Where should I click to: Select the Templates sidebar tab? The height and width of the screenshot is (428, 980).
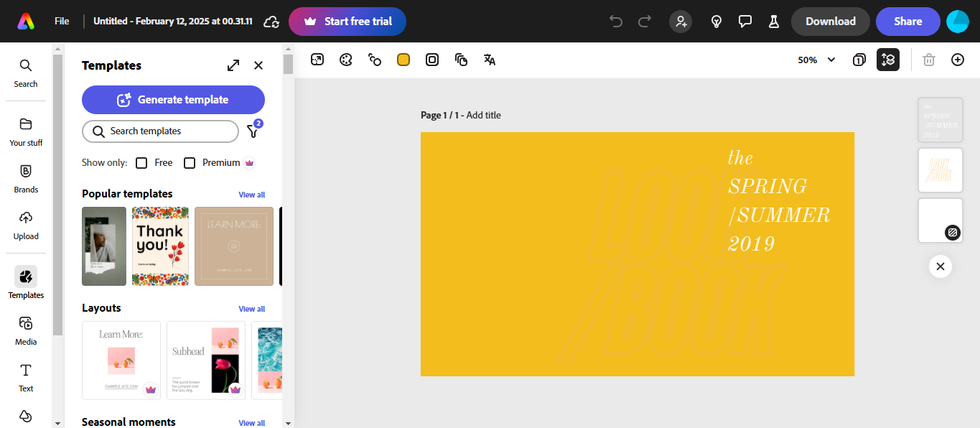tap(26, 283)
